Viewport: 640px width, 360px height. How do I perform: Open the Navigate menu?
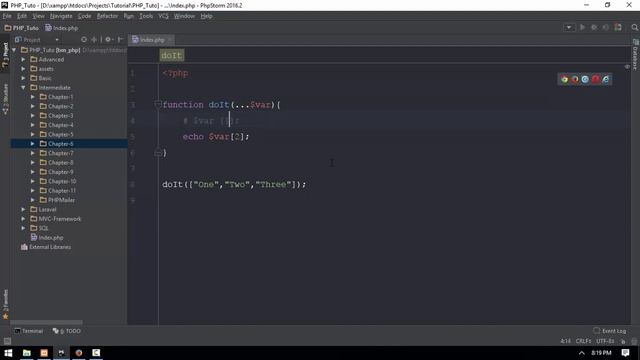click(61, 16)
